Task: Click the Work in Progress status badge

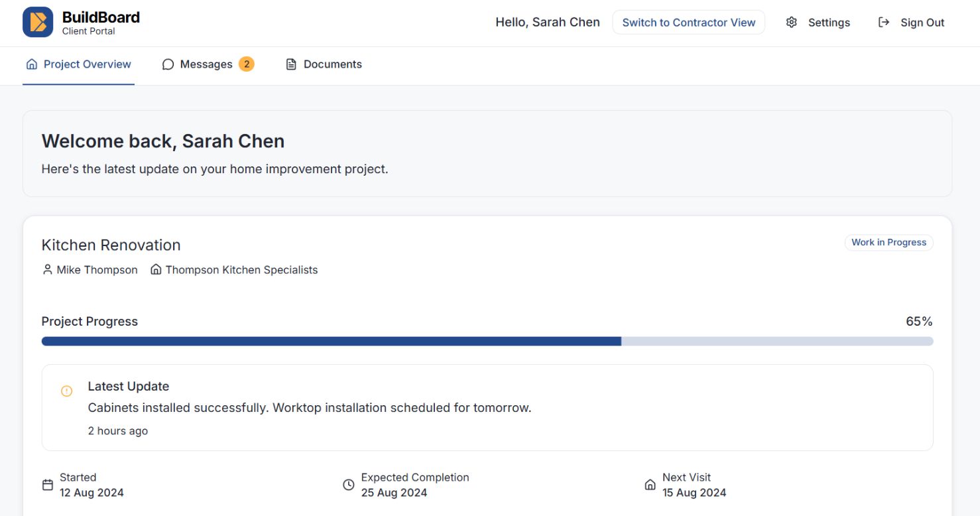Action: click(x=888, y=242)
